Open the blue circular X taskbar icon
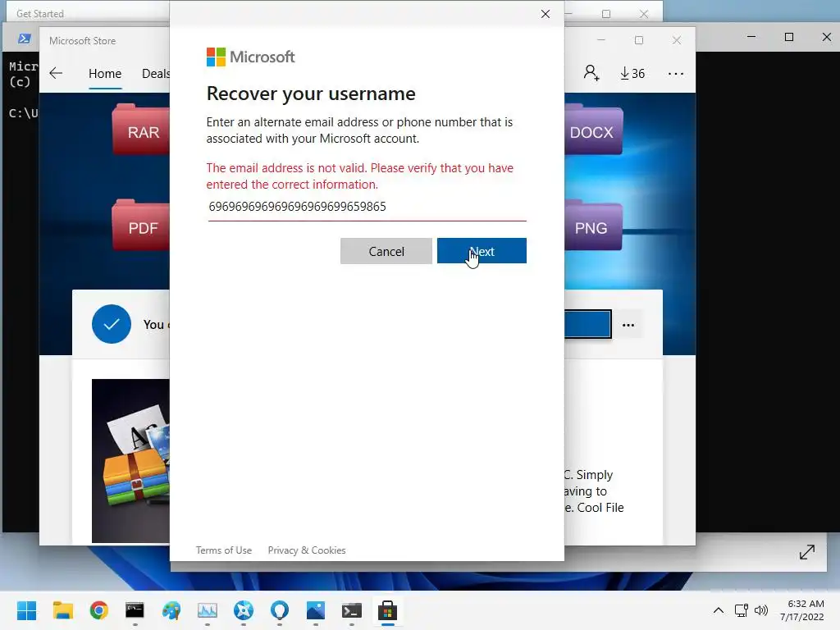 coord(244,610)
